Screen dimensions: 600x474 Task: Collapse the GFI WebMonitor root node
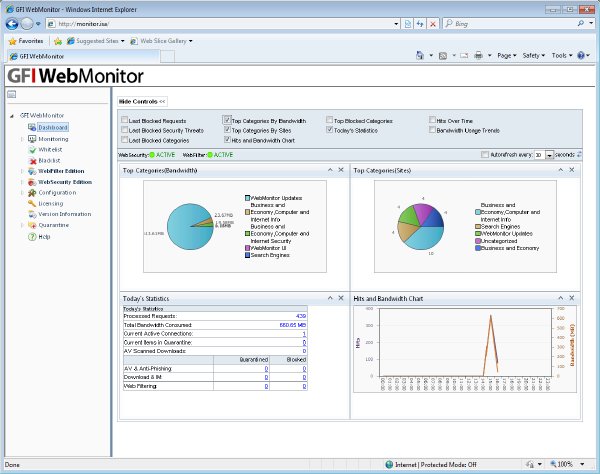pyautogui.click(x=12, y=116)
